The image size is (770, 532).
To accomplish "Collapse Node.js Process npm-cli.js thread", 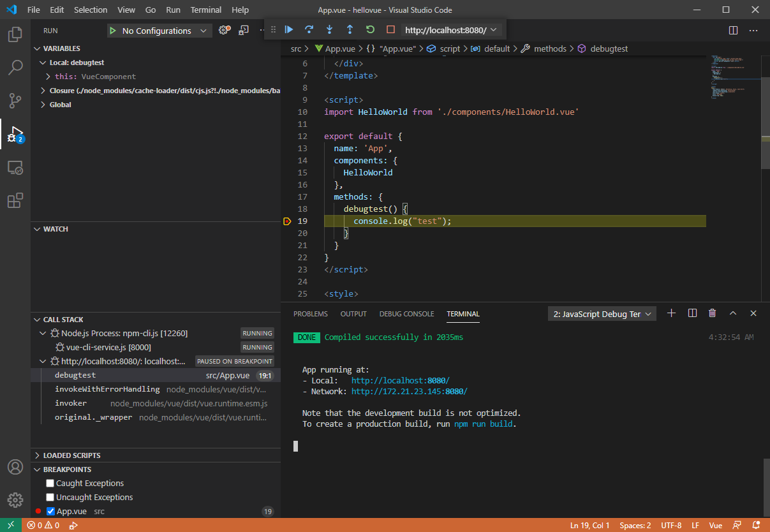I will (x=43, y=334).
